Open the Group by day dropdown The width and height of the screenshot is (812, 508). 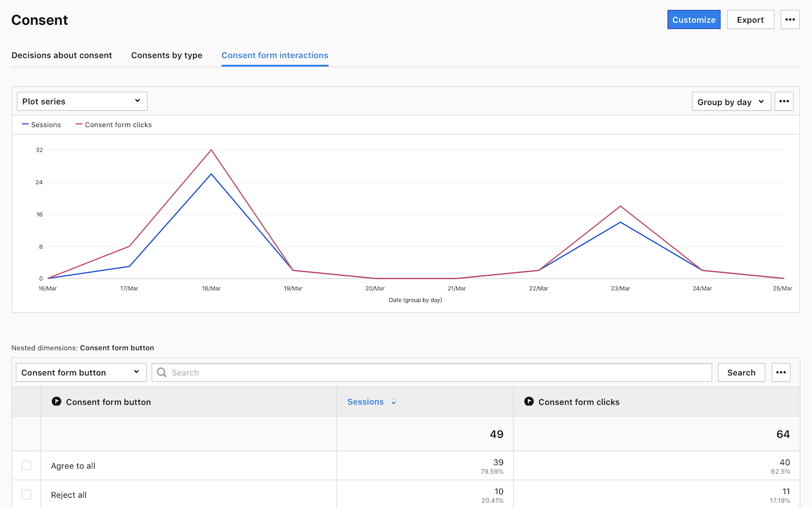[x=731, y=102]
